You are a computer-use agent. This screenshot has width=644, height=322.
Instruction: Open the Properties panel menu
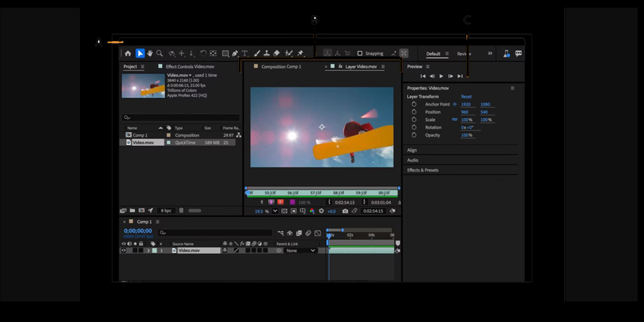pos(513,88)
